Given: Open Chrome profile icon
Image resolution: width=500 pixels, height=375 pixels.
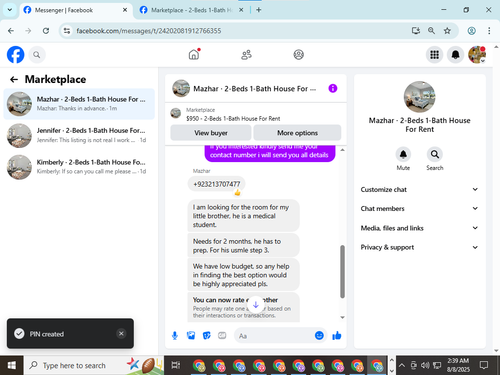Looking at the screenshot, I should [471, 31].
